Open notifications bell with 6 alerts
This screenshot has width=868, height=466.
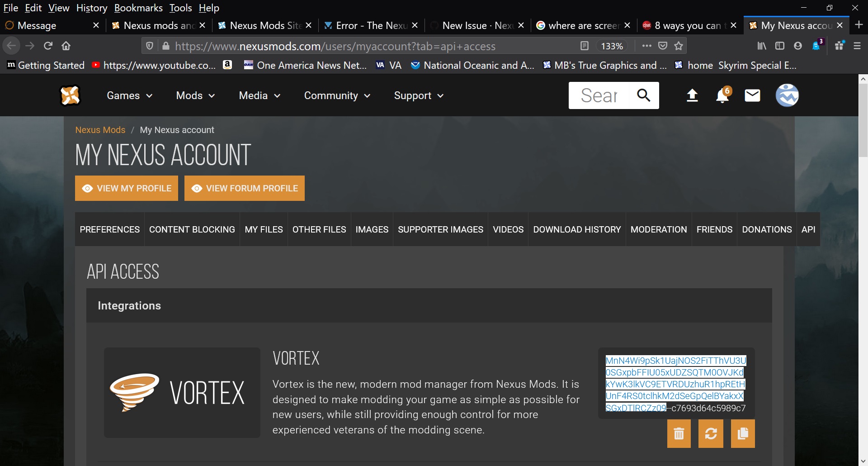[722, 96]
